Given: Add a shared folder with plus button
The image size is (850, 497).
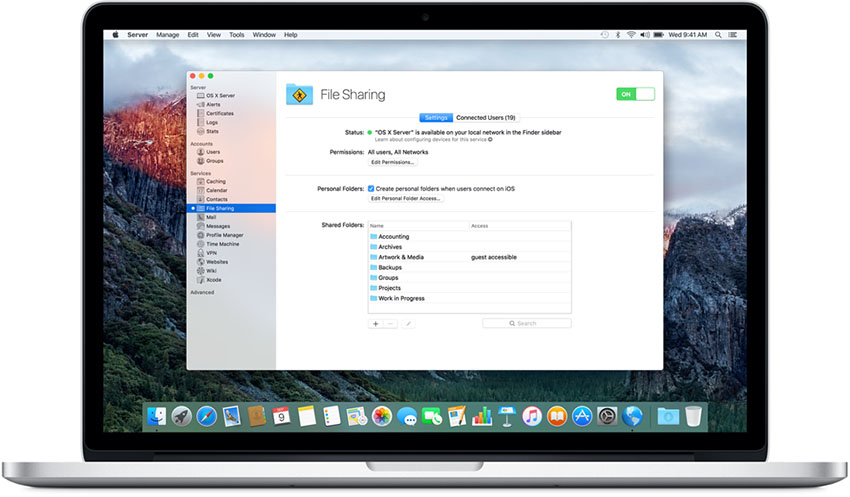Looking at the screenshot, I should [376, 324].
